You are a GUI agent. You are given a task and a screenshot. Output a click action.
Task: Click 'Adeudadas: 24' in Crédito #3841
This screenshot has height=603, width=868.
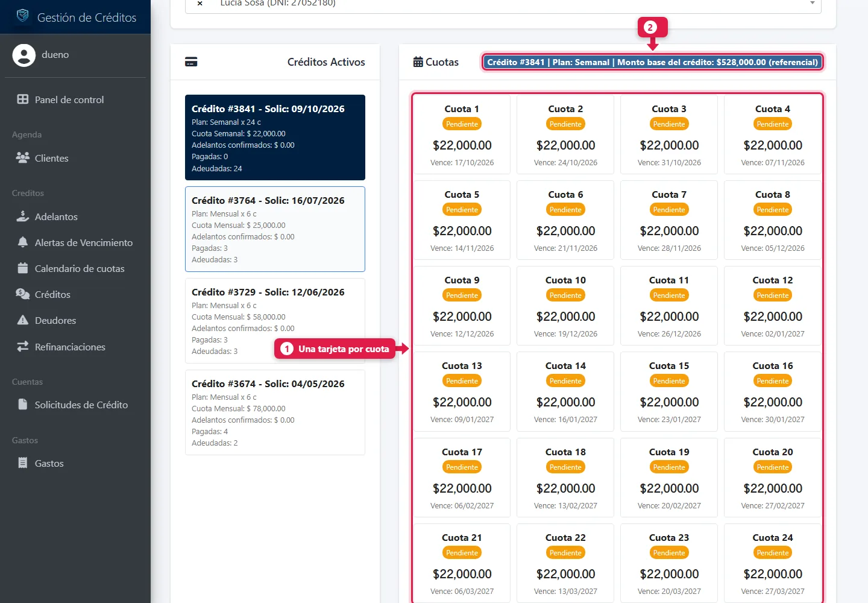[x=217, y=169]
